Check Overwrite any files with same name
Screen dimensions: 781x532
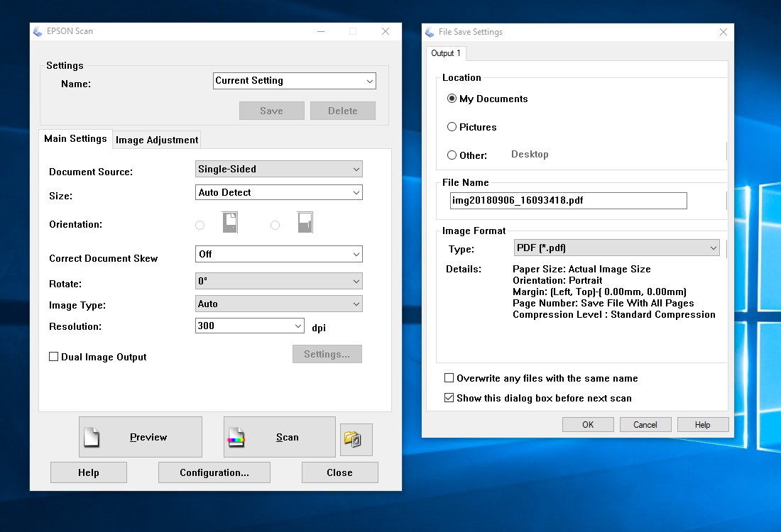[449, 378]
